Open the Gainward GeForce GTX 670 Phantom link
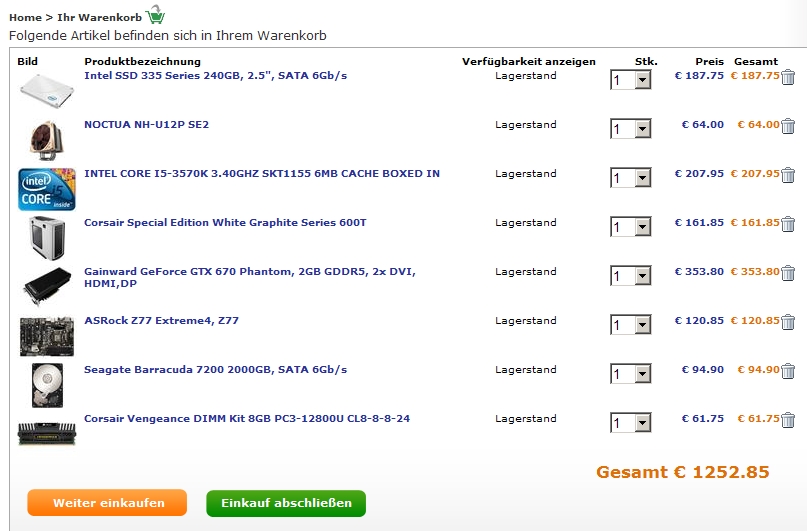Image resolution: width=807 pixels, height=531 pixels. point(250,277)
